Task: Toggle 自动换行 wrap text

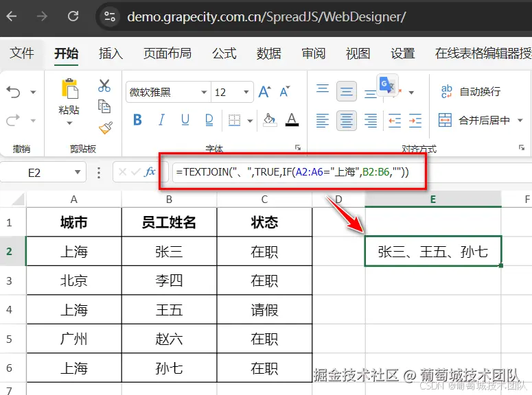Action: (471, 91)
